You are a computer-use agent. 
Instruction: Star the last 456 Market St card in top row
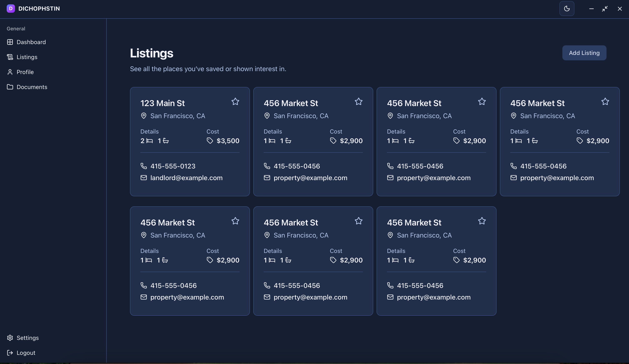(605, 102)
